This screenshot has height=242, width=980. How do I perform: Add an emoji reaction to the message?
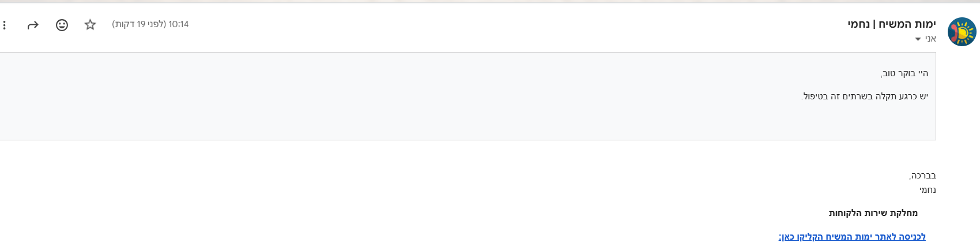pos(62,25)
